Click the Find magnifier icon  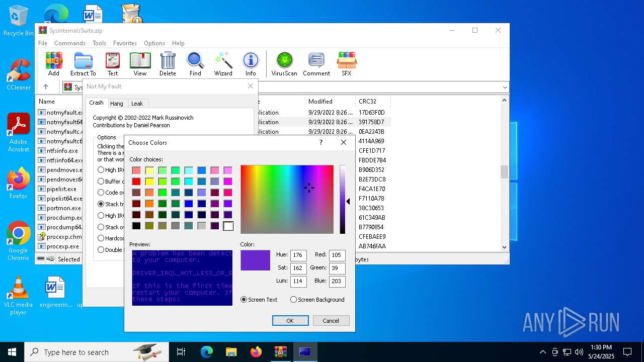point(195,64)
